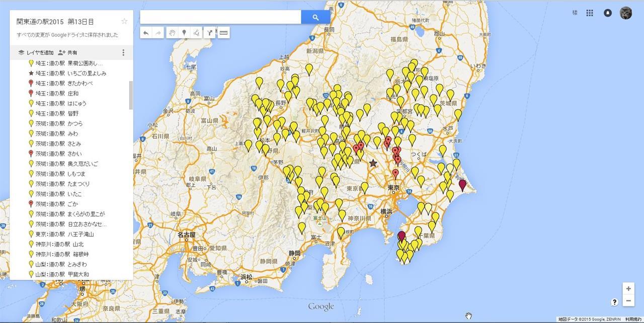Click the blue search magnifier button
The width and height of the screenshot is (644, 323).
coord(315,17)
